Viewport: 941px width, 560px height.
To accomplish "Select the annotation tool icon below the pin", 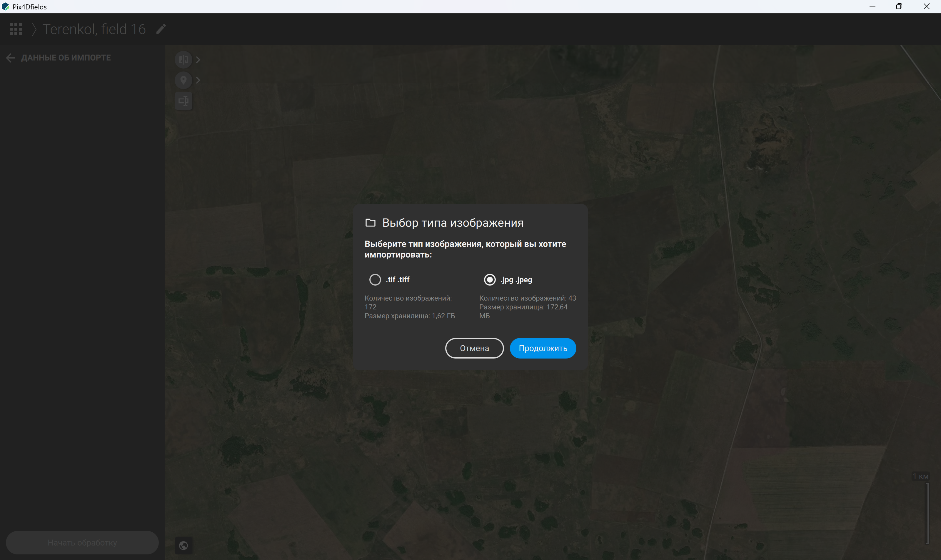I will (183, 101).
